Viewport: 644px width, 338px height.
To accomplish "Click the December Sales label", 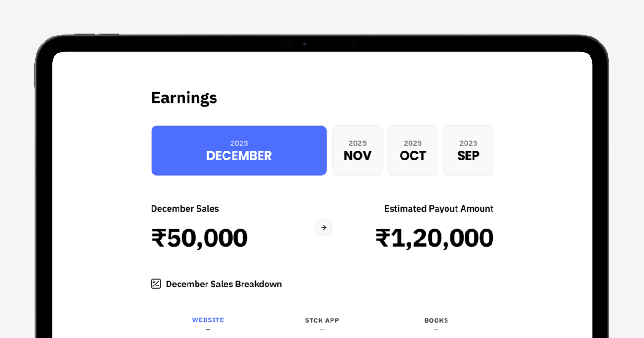I will click(x=185, y=209).
